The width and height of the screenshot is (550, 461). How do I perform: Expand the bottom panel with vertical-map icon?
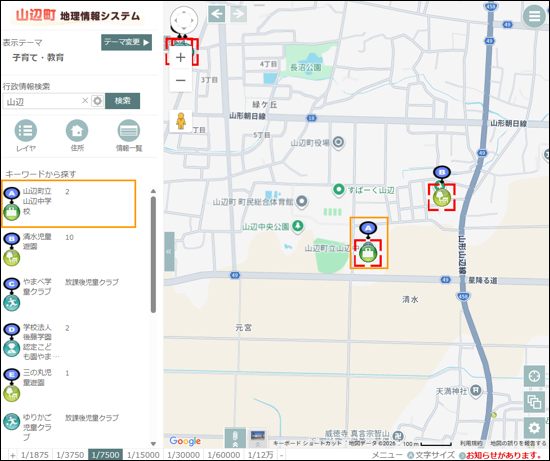[x=235, y=437]
